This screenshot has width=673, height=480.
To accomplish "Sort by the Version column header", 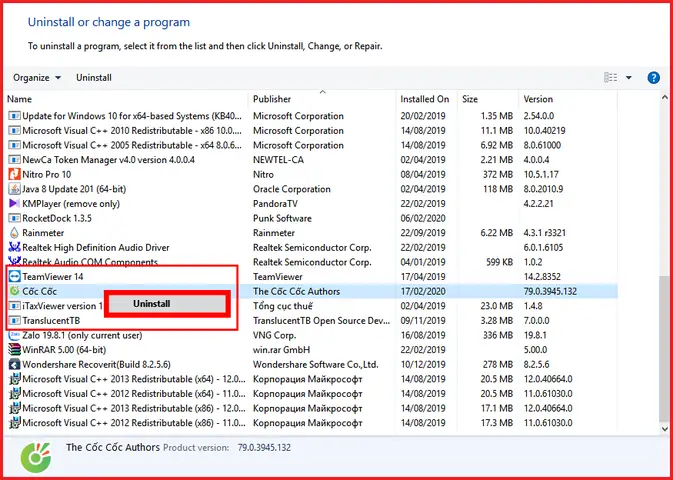I will 538,99.
